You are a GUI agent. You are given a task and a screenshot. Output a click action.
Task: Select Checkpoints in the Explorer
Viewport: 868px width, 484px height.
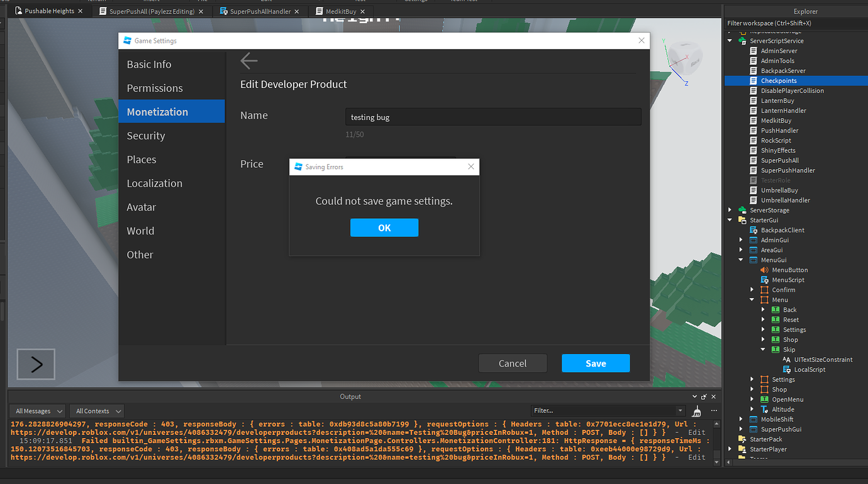796,80
